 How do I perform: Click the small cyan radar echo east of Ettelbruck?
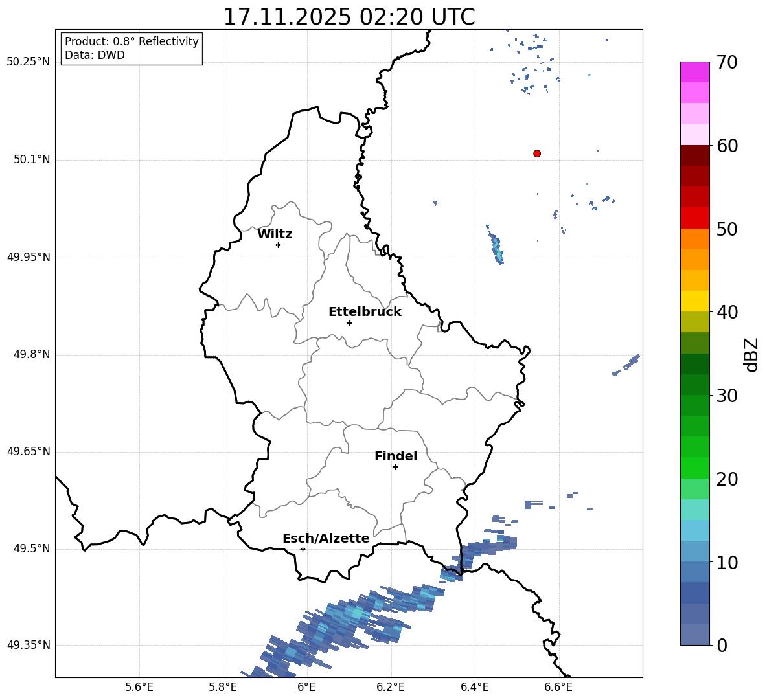point(495,244)
